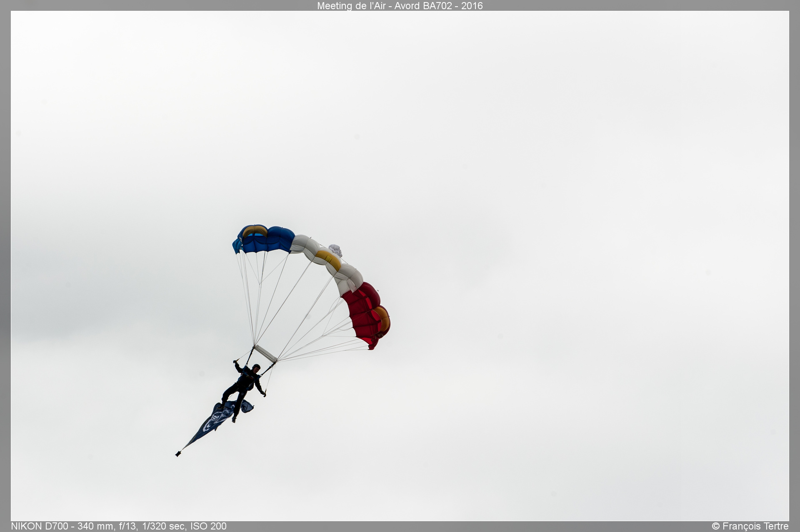Image resolution: width=800 pixels, height=532 pixels.
Task: Click the parachute photo
Action: (x=400, y=266)
